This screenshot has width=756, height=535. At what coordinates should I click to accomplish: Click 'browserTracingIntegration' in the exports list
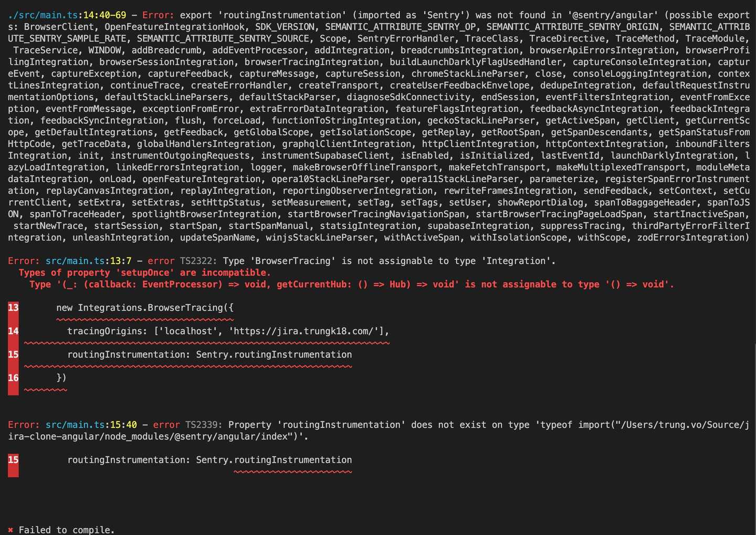[311, 62]
